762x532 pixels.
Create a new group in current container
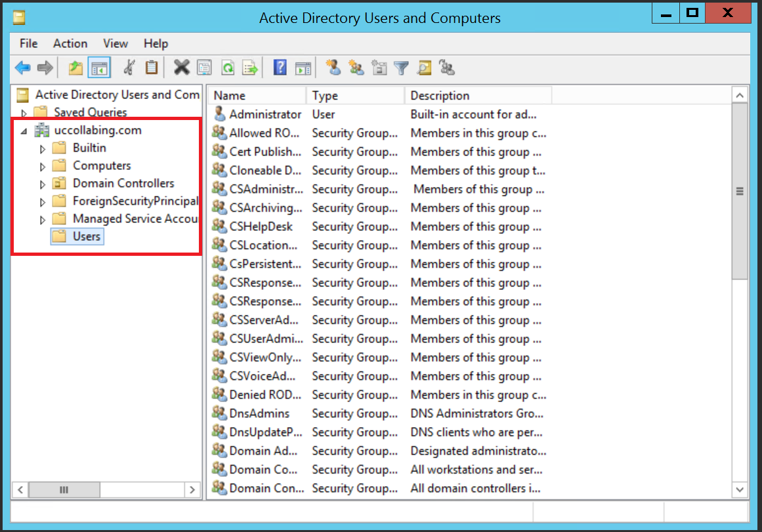click(x=356, y=68)
